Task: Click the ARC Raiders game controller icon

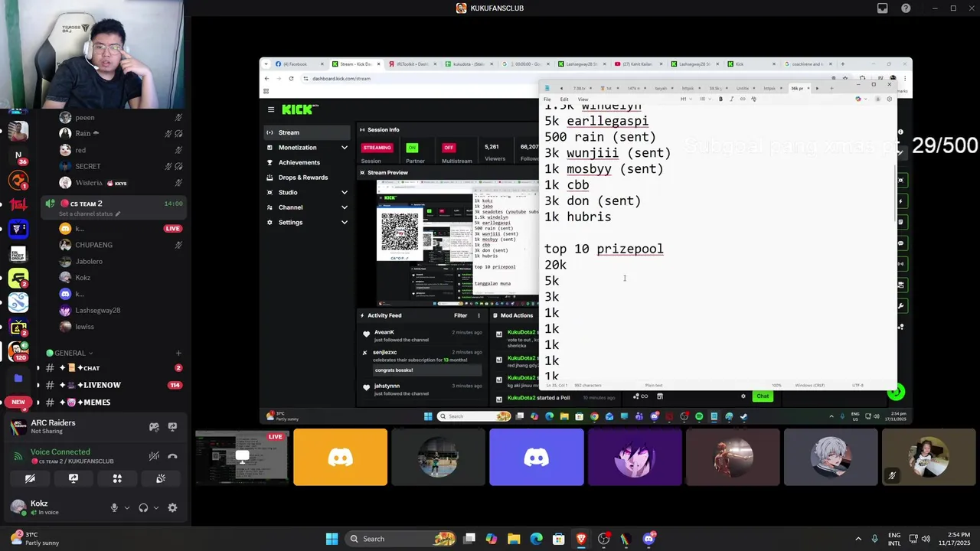Action: pyautogui.click(x=154, y=427)
